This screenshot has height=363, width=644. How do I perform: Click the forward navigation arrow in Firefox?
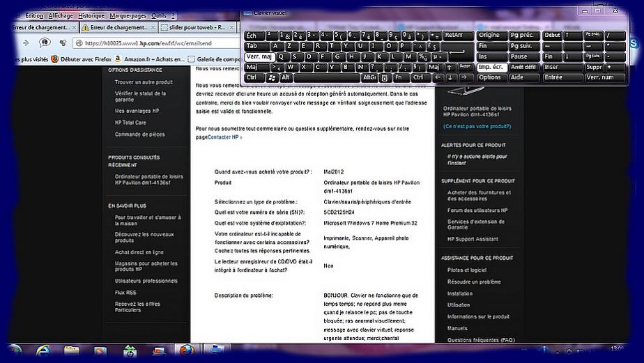(x=26, y=43)
